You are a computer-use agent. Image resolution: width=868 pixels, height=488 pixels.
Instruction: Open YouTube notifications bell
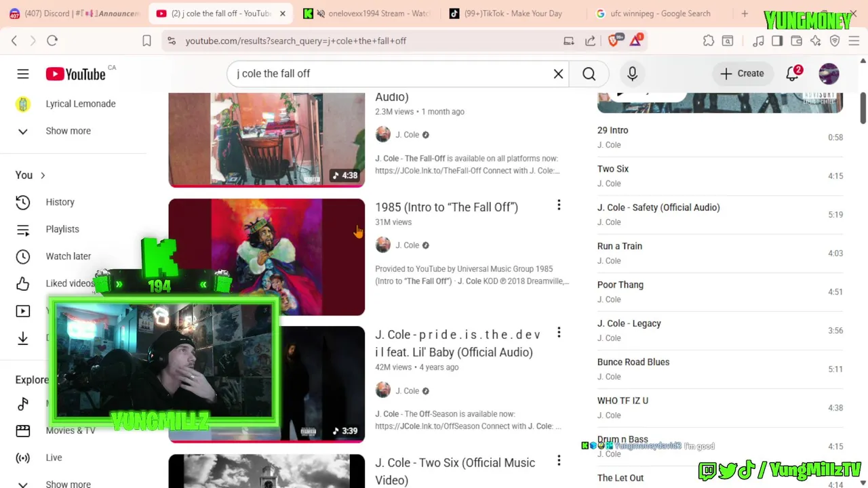click(x=793, y=73)
